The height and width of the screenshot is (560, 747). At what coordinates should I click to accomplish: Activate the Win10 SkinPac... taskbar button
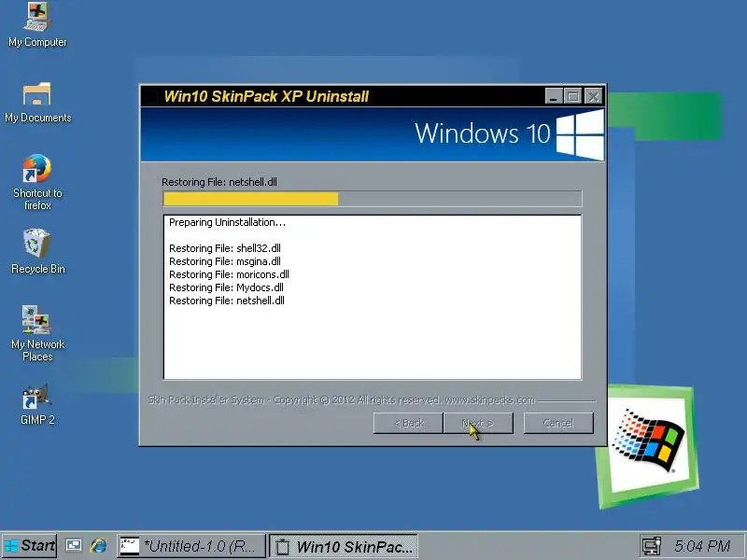coord(344,546)
